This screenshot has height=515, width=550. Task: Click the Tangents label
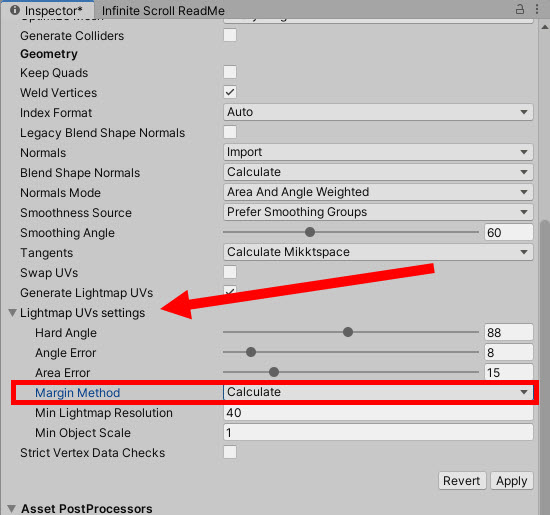46,253
